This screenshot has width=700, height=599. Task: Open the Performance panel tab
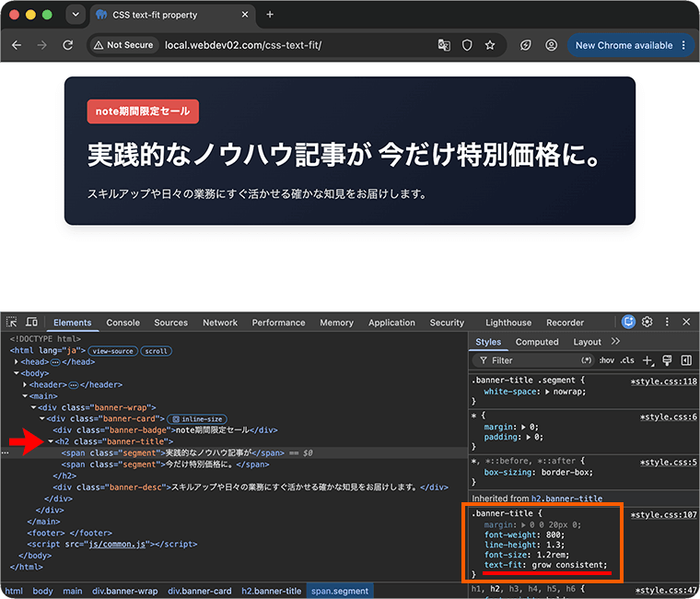coord(278,323)
